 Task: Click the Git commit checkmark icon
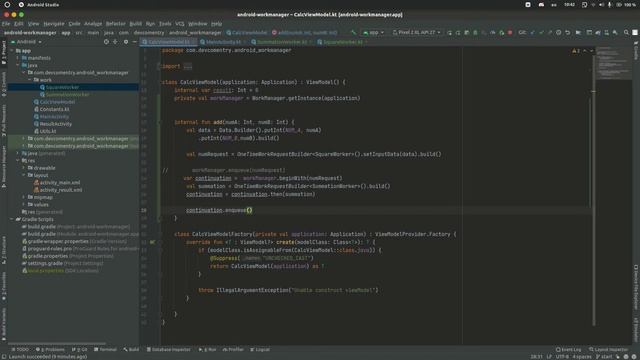click(541, 32)
